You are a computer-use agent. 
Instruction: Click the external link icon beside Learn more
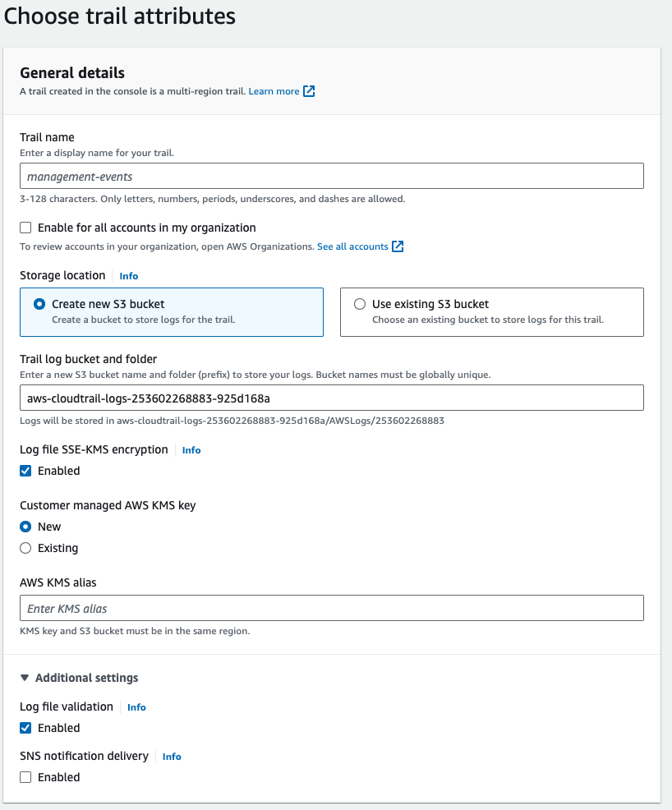click(308, 90)
